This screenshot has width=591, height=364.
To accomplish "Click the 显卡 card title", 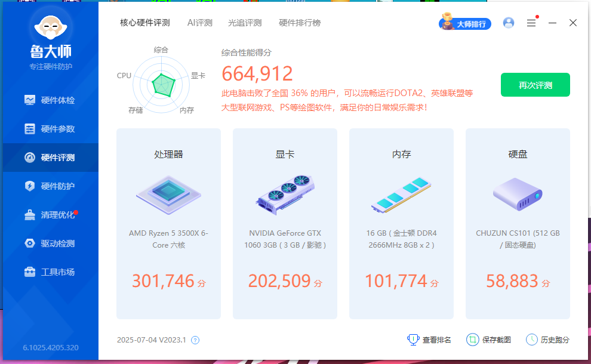I will (285, 154).
